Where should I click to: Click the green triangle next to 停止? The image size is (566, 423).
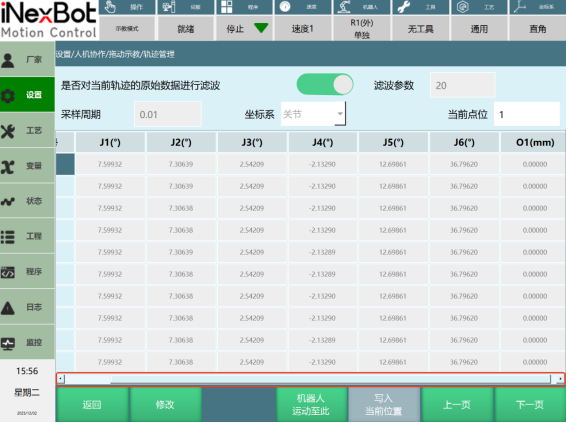(261, 28)
